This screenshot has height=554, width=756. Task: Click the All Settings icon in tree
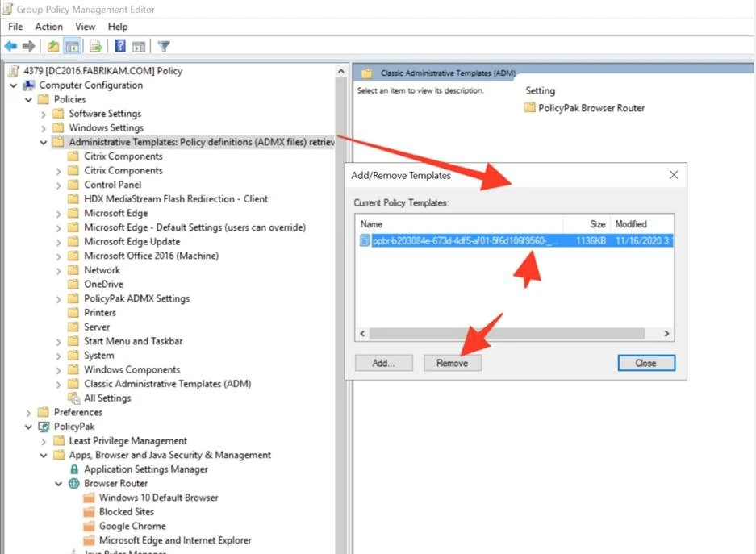coord(74,398)
